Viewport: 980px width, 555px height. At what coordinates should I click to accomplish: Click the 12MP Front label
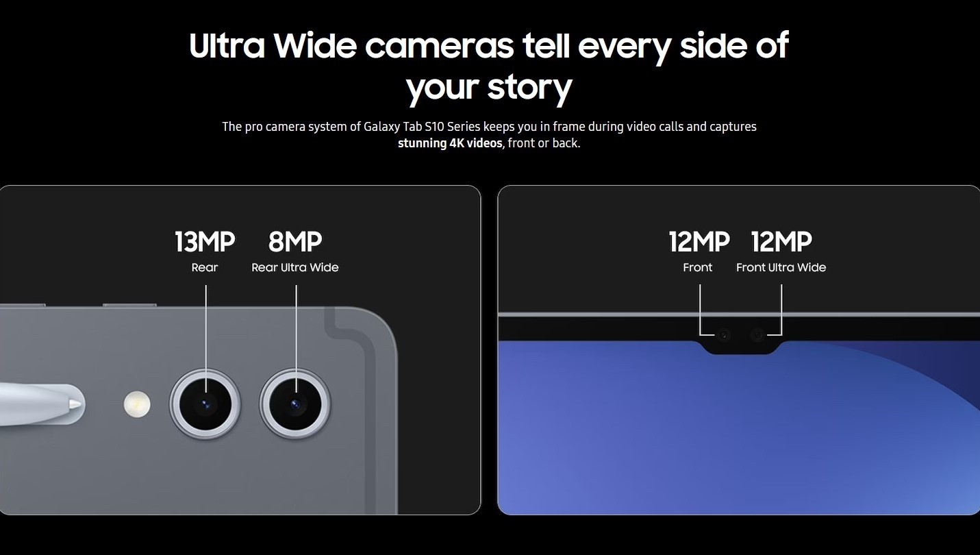tap(699, 241)
